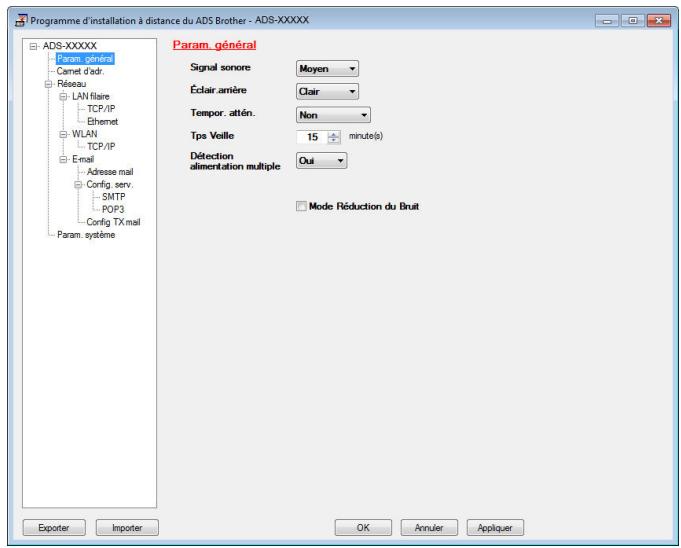This screenshot has height=548, width=681.
Task: Decrease Tps Veille with down arrow
Action: pos(334,141)
